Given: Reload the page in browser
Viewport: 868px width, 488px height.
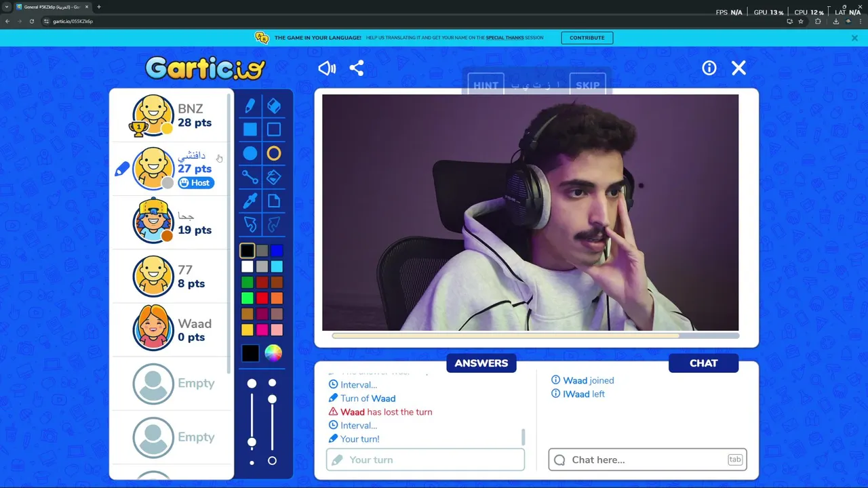Looking at the screenshot, I should [31, 21].
